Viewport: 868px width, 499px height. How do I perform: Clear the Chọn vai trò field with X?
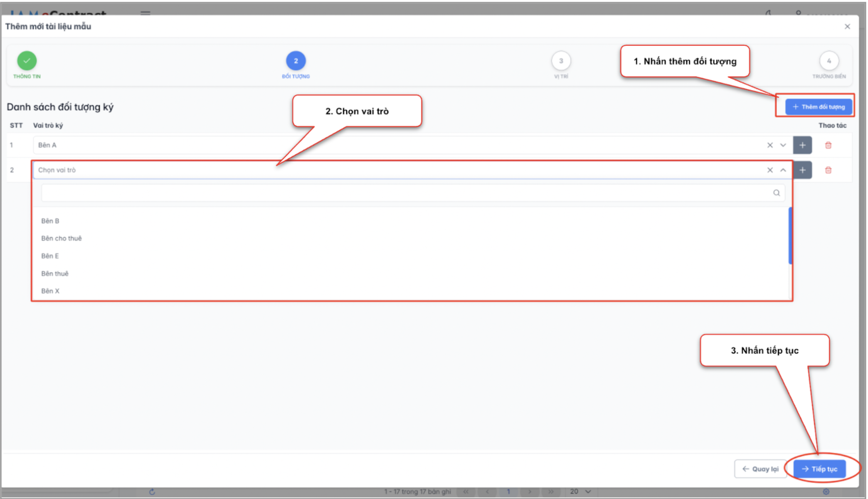click(769, 170)
